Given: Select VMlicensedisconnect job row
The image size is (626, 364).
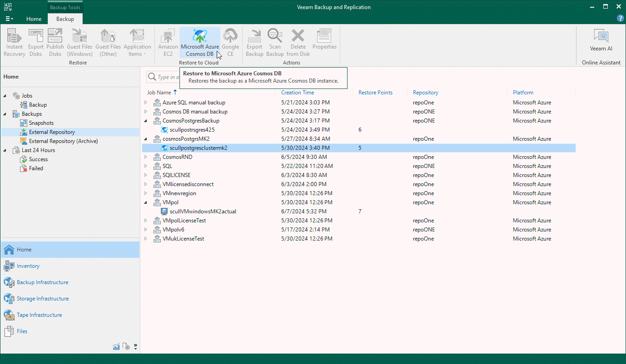Looking at the screenshot, I should (359, 184).
